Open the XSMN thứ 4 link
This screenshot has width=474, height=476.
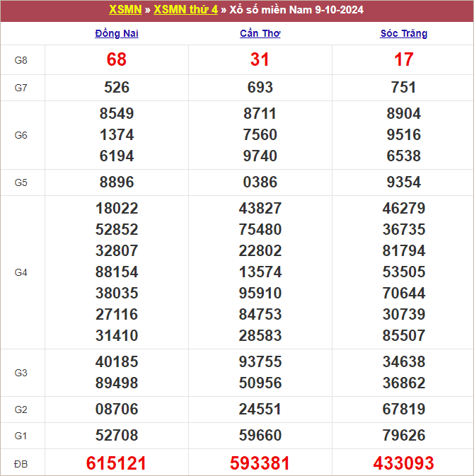pos(185,10)
